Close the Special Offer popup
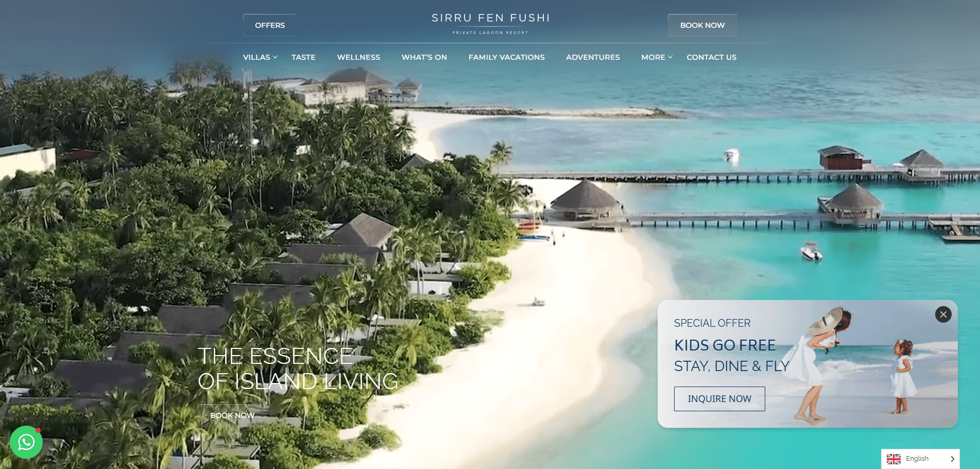 point(943,314)
